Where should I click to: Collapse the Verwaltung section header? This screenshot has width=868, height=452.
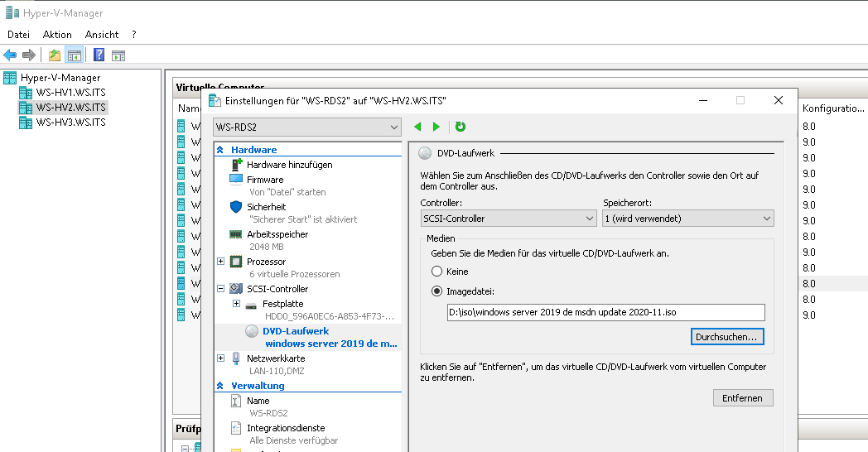point(220,386)
